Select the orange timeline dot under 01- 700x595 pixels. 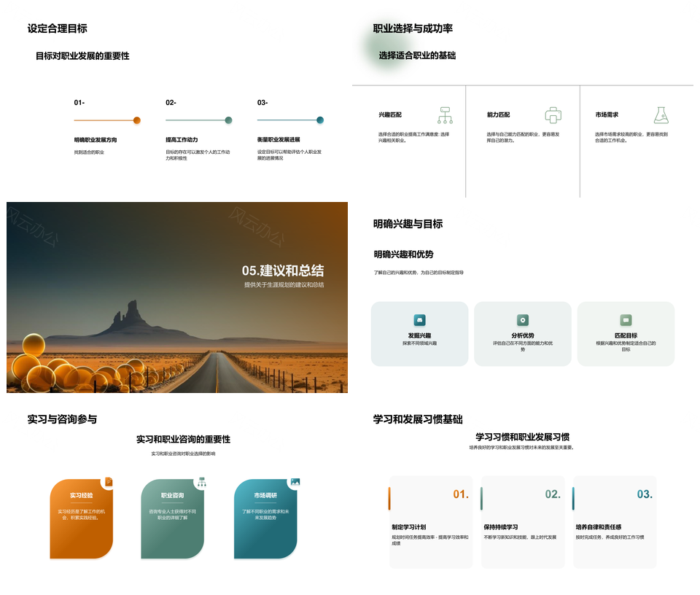tap(137, 120)
